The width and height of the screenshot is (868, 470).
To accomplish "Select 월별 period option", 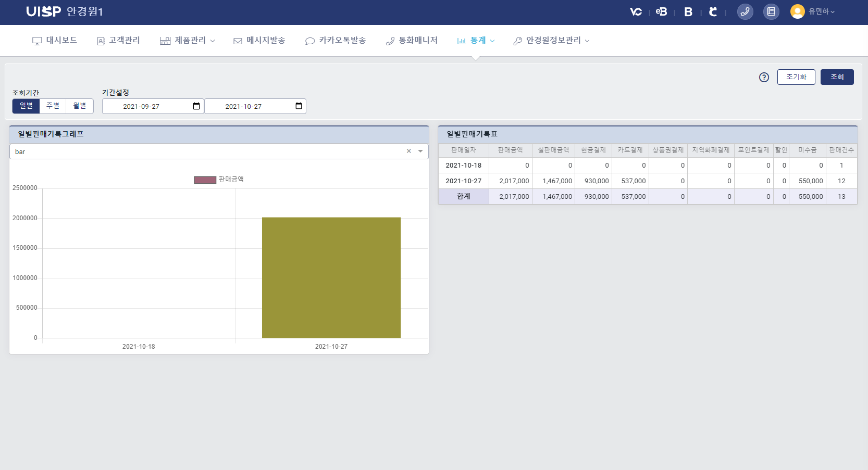I will (x=79, y=106).
